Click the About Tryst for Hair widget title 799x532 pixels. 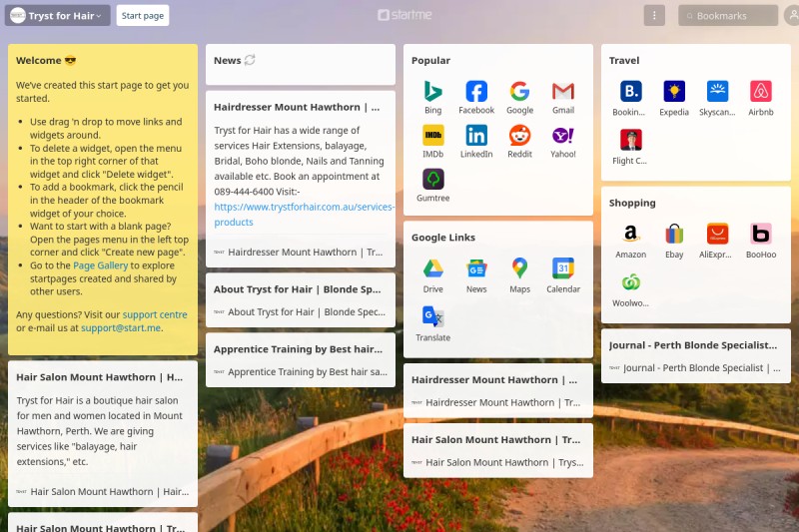297,289
